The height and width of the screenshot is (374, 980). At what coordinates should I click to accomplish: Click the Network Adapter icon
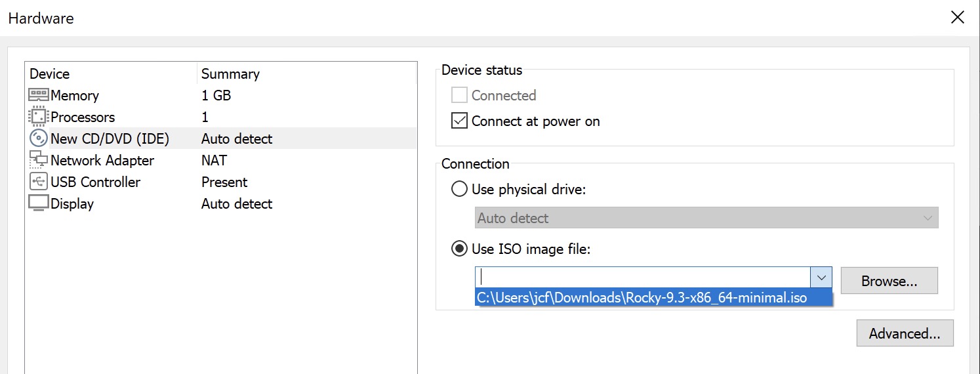[39, 160]
